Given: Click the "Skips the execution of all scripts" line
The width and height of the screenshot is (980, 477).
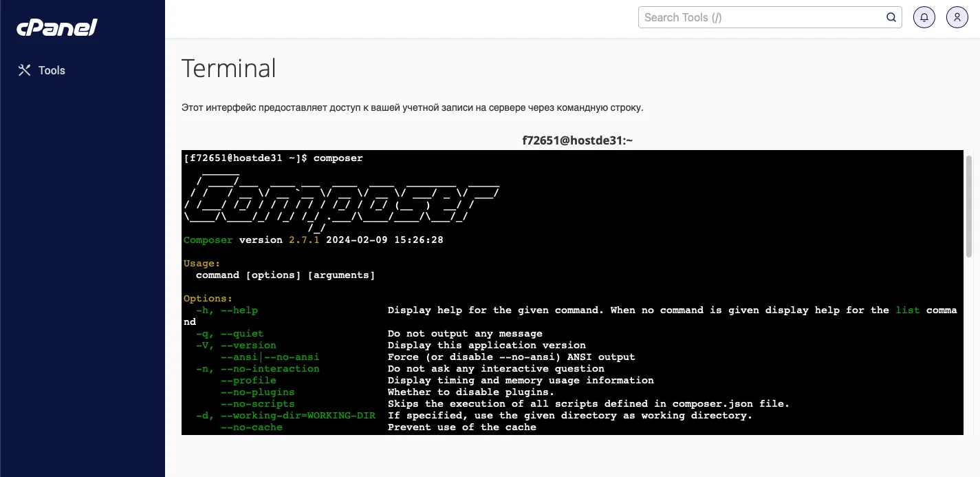Looking at the screenshot, I should pos(589,404).
